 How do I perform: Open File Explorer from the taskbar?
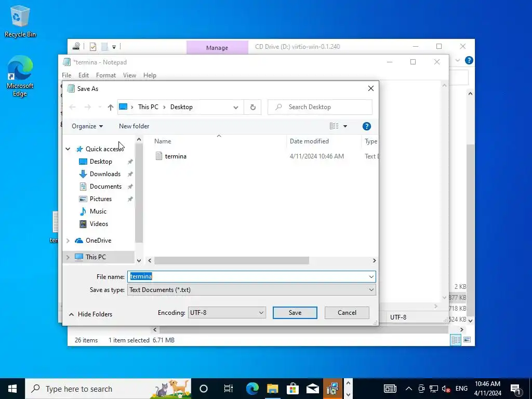click(272, 389)
